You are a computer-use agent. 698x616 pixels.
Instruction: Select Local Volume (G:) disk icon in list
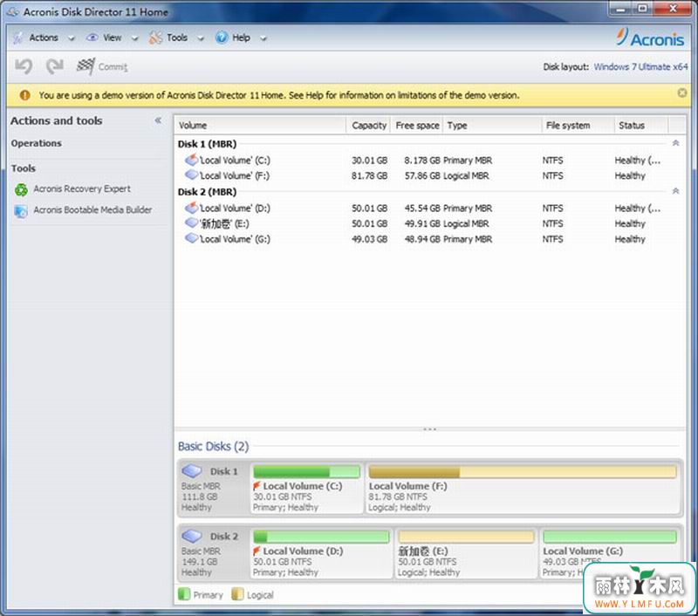pyautogui.click(x=191, y=238)
